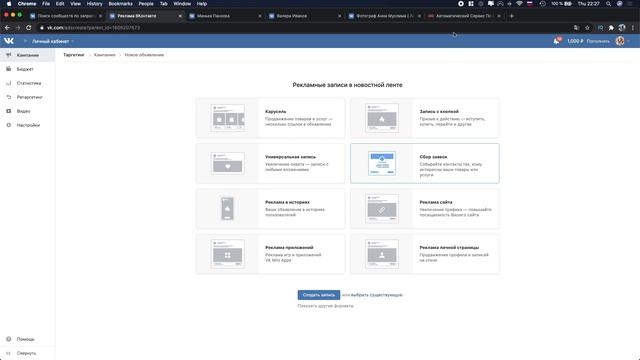This screenshot has height=360, width=640.
Task: Click the выбрать существующую link
Action: click(377, 295)
